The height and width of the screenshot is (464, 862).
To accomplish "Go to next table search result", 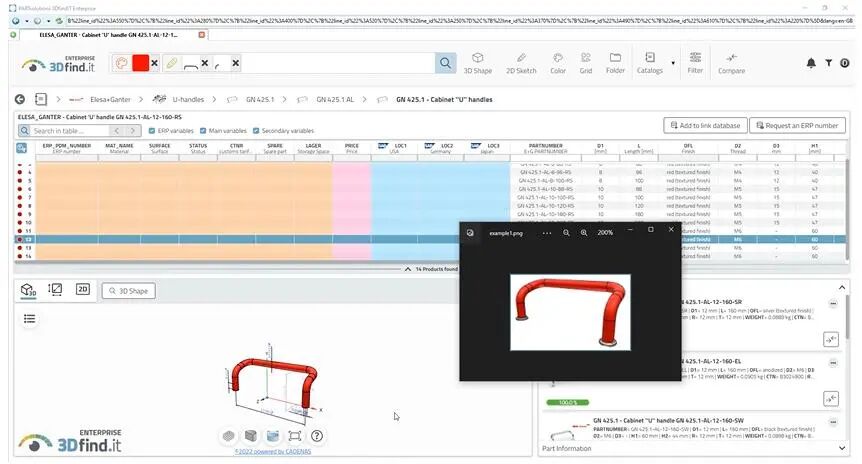I will click(132, 131).
